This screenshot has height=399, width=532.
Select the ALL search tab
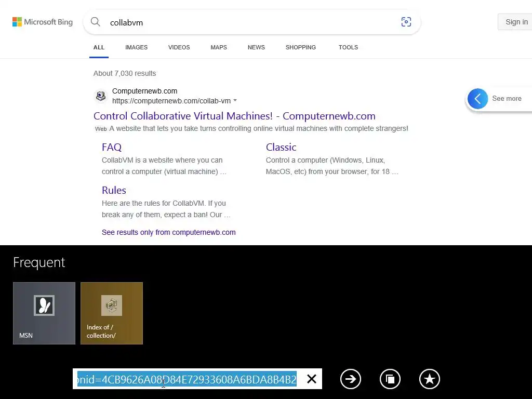point(99,47)
